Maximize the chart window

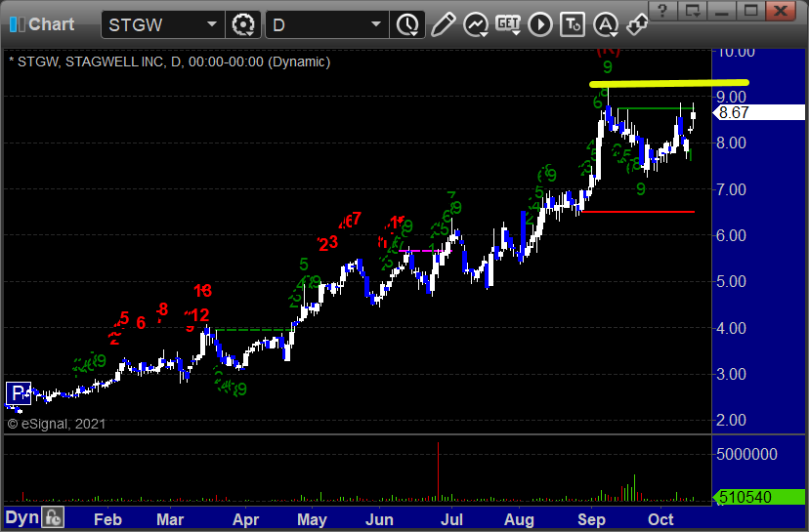[x=751, y=11]
